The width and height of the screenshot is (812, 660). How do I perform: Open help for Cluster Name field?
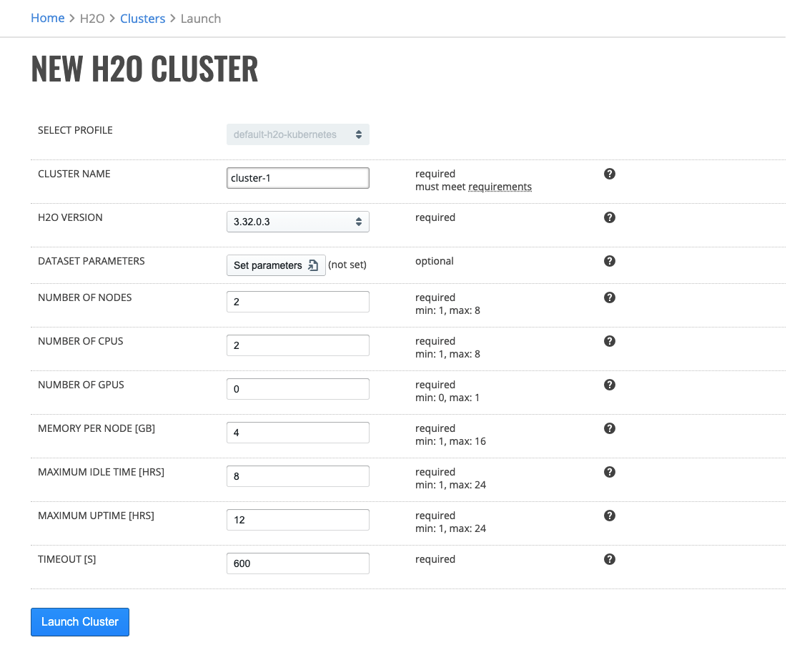point(610,174)
